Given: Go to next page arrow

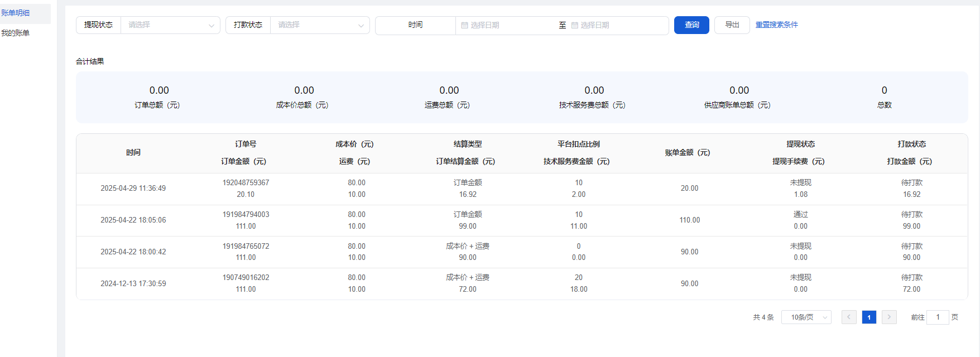Looking at the screenshot, I should click(889, 317).
